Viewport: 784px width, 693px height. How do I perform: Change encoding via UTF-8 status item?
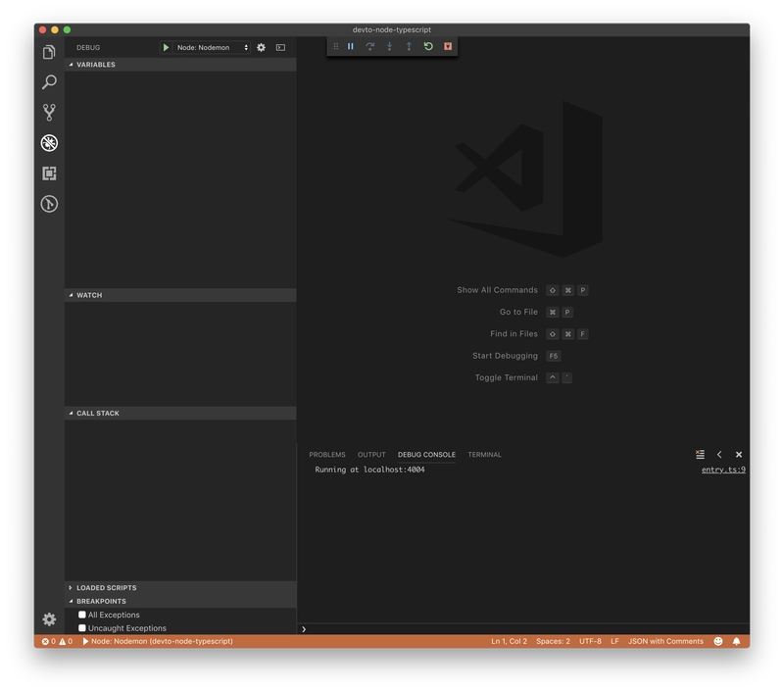591,641
